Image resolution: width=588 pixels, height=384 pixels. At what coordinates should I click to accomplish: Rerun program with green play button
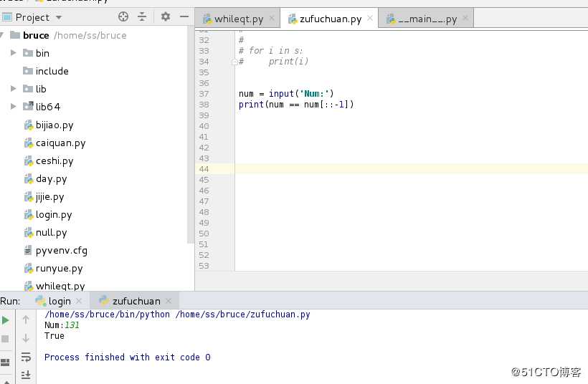pos(5,320)
